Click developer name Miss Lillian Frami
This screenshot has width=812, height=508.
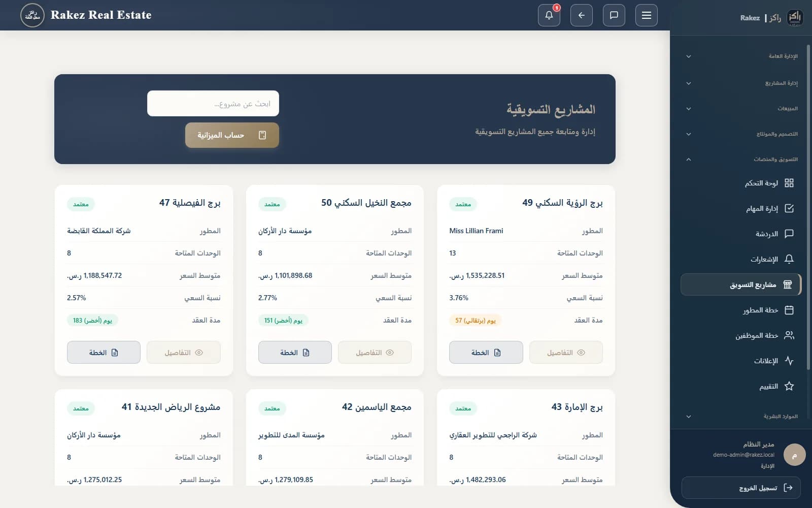coord(476,231)
